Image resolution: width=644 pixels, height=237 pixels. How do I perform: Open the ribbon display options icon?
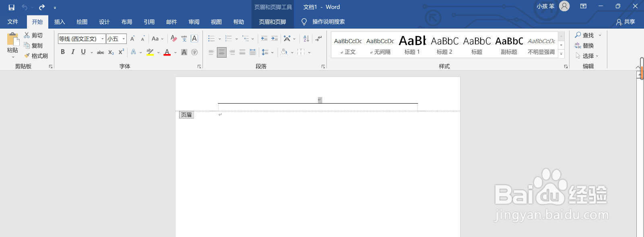pos(583,6)
